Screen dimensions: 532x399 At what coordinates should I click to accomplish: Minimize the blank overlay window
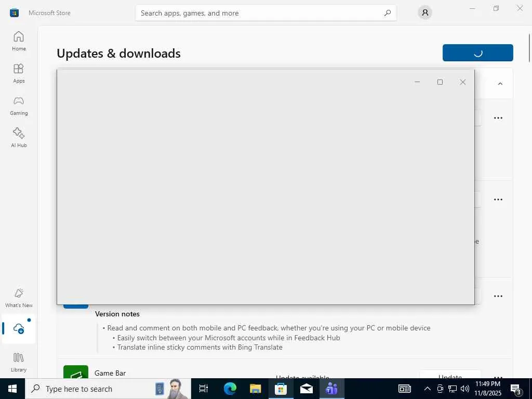(417, 82)
